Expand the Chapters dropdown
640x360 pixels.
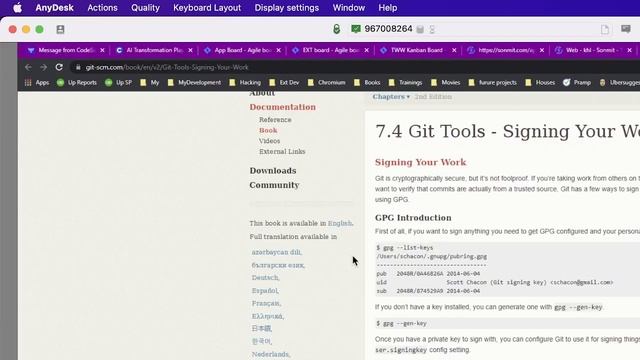click(x=391, y=97)
